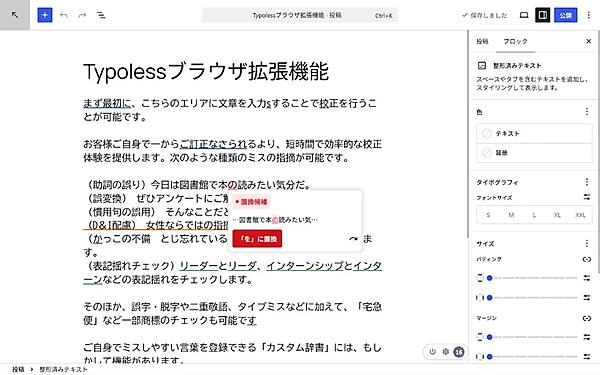Click the first パディング slider track

(533, 278)
